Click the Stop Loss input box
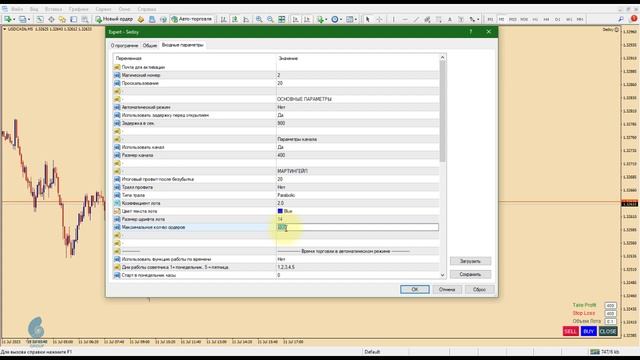The height and width of the screenshot is (360, 640). point(610,313)
